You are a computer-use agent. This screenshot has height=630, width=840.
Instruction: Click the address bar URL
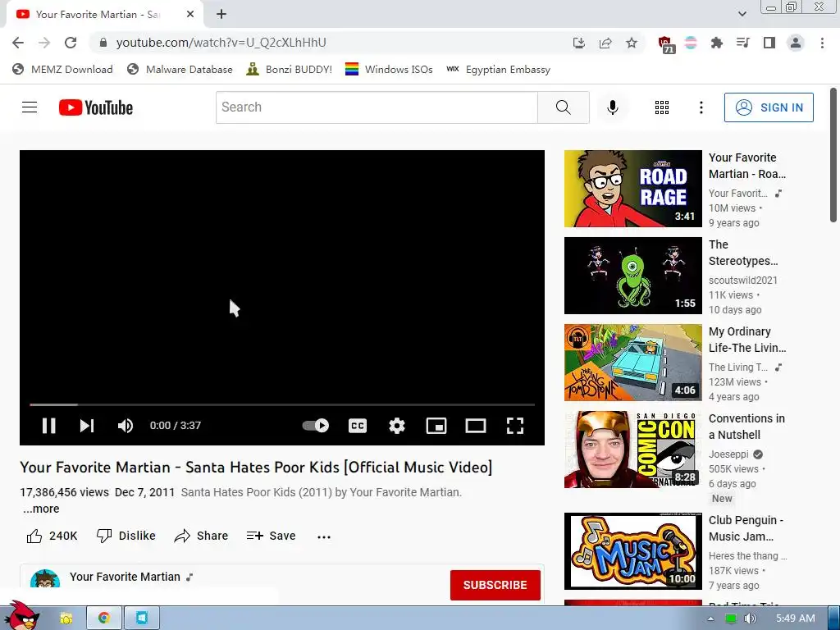[x=221, y=43]
